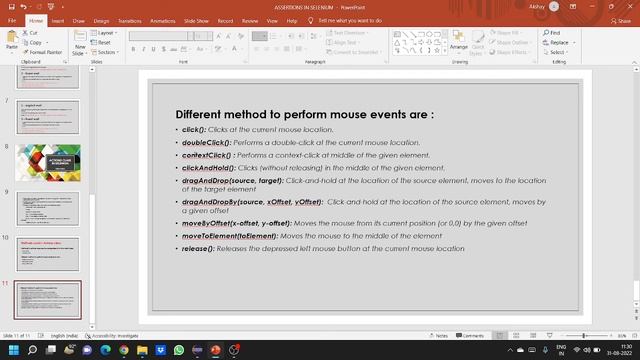
Task: Expand the shapes gallery More arrow
Action: [445, 51]
